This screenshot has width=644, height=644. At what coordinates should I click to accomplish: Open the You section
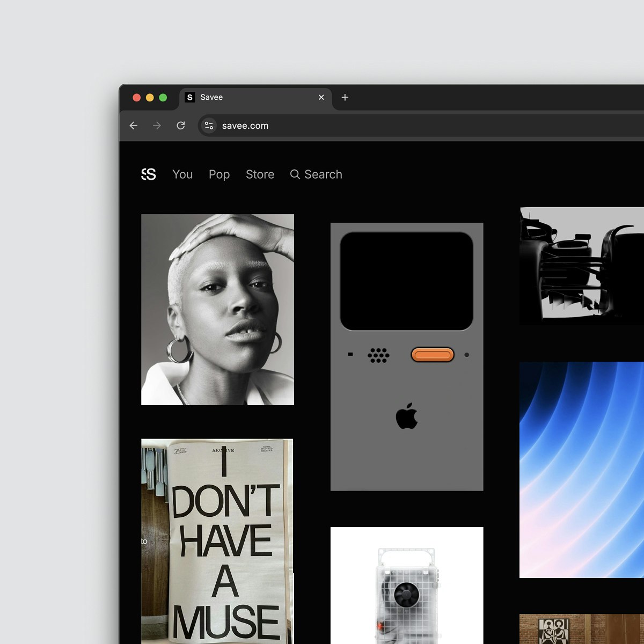point(182,174)
